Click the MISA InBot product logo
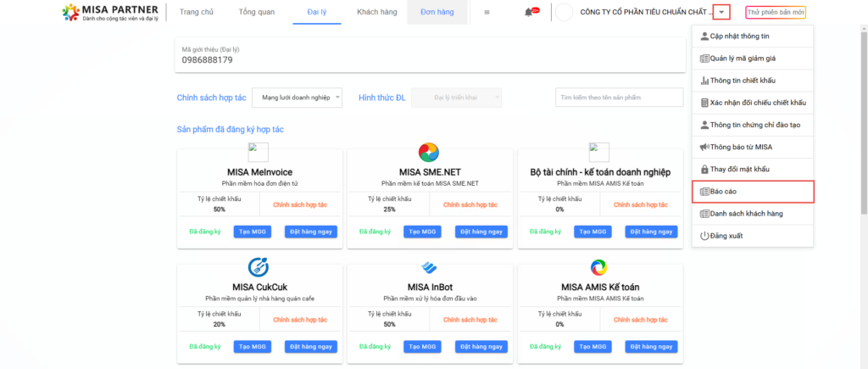This screenshot has height=369, width=868. (428, 267)
